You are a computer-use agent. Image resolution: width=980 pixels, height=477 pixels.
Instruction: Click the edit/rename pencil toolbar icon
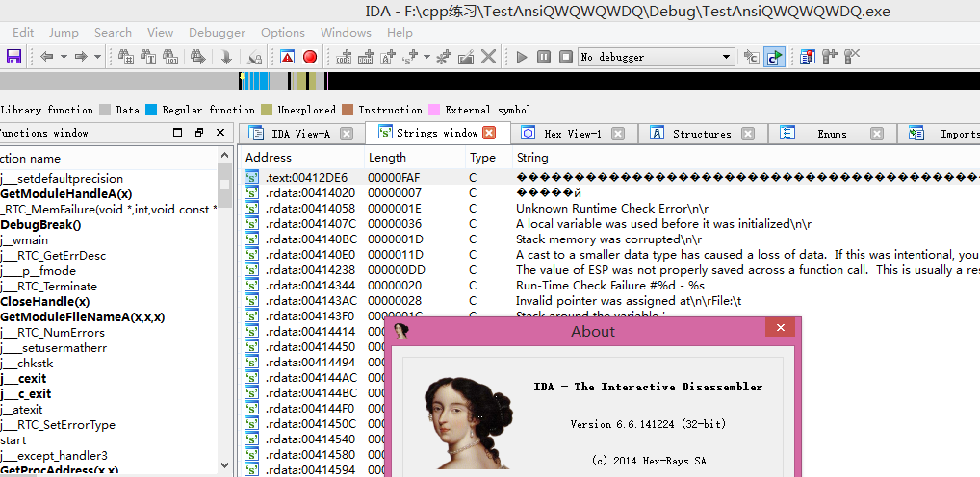click(466, 57)
